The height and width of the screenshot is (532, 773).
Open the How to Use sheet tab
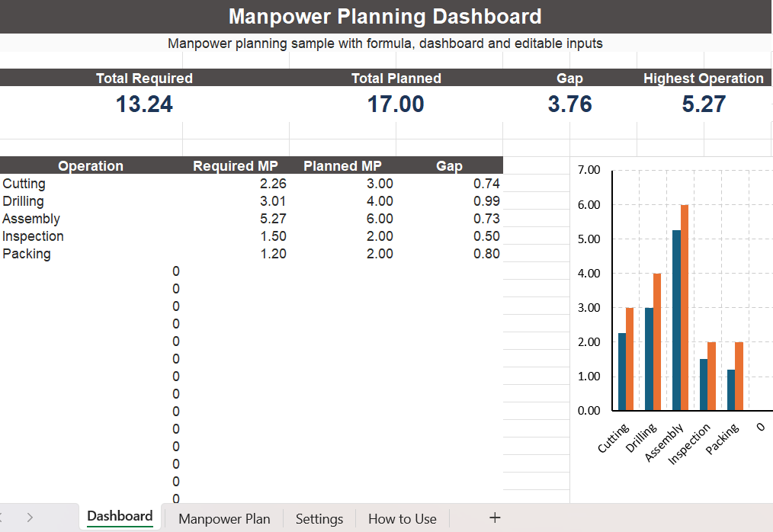pos(403,519)
